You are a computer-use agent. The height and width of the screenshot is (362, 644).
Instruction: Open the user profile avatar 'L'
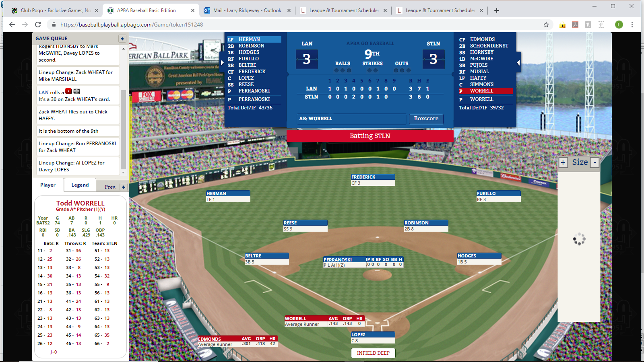click(619, 25)
